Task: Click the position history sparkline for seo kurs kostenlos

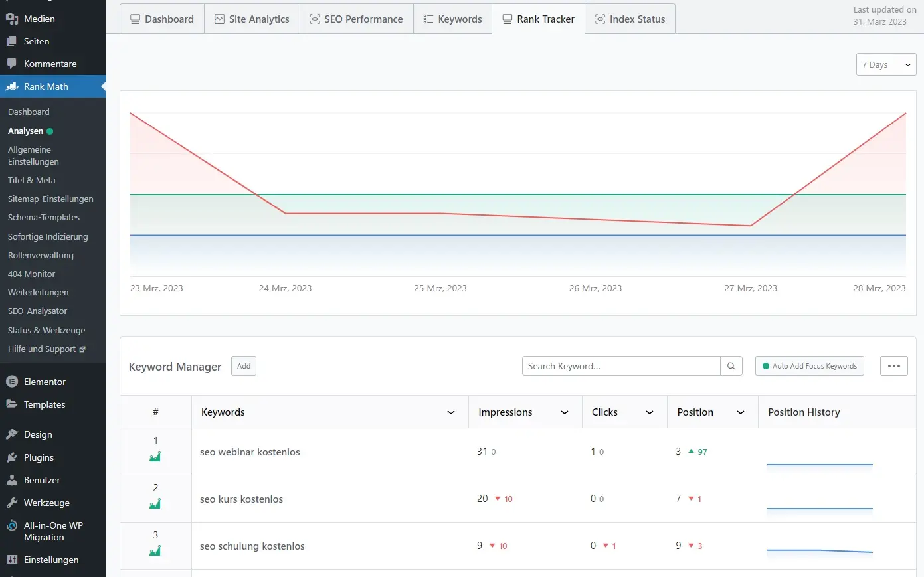Action: (x=819, y=509)
